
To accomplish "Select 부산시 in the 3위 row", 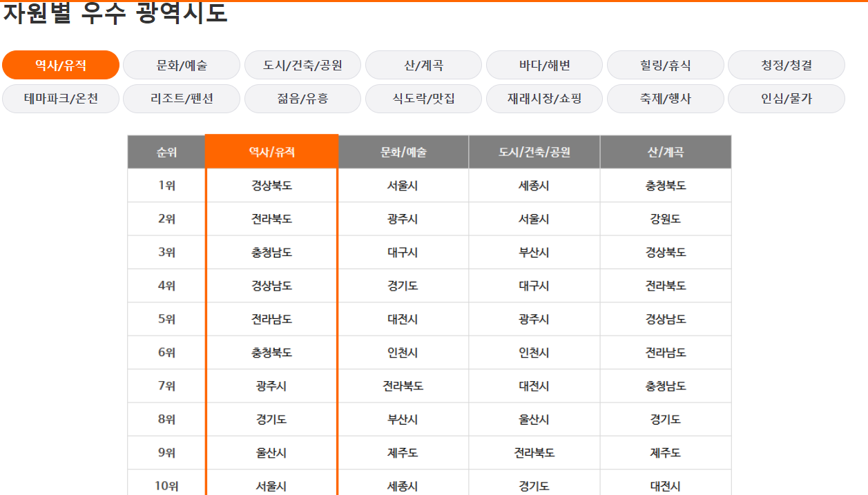I will click(534, 253).
